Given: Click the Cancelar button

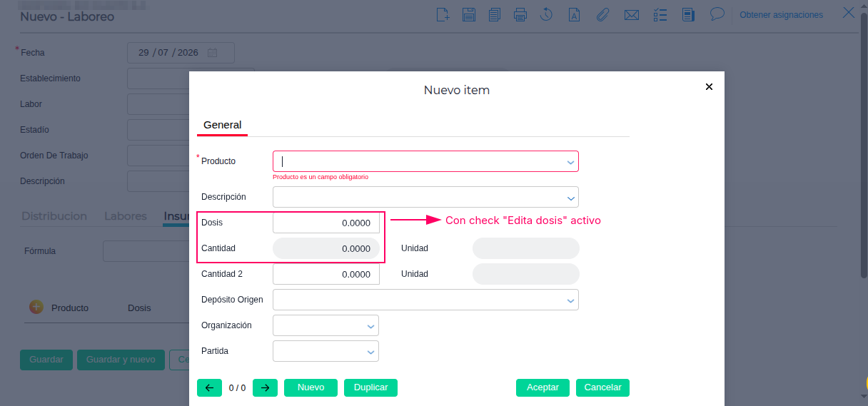Looking at the screenshot, I should click(602, 387).
